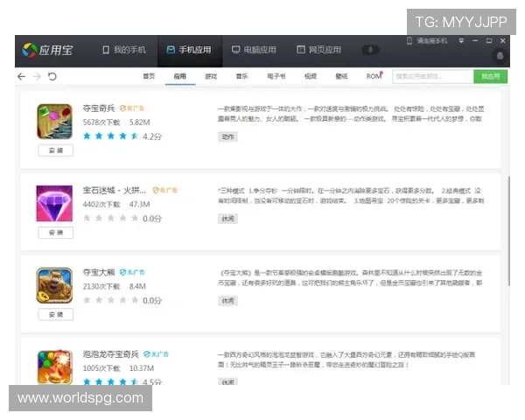The width and height of the screenshot is (525, 420).
Task: Click the 有广告 badge next to 夺宝奇兵
Action: click(132, 108)
